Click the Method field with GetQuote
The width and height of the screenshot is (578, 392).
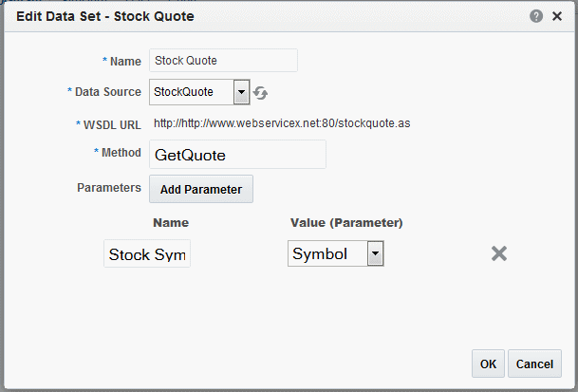237,155
